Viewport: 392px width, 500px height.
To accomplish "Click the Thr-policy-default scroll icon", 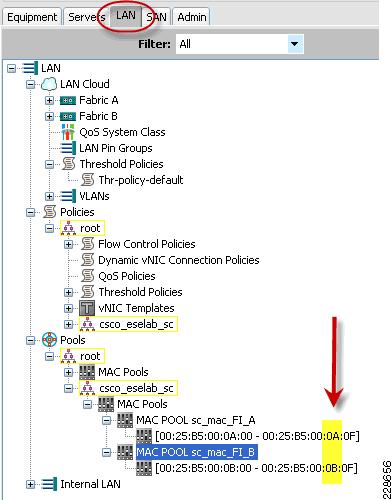I will [87, 180].
